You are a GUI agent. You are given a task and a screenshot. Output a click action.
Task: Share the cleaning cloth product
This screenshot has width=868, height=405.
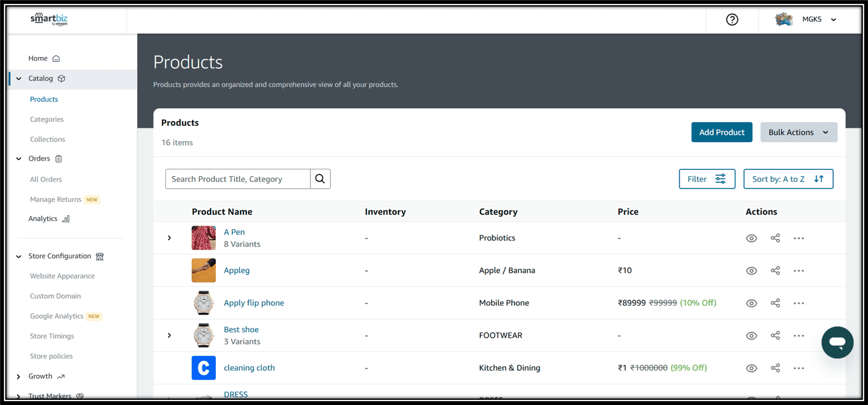775,368
